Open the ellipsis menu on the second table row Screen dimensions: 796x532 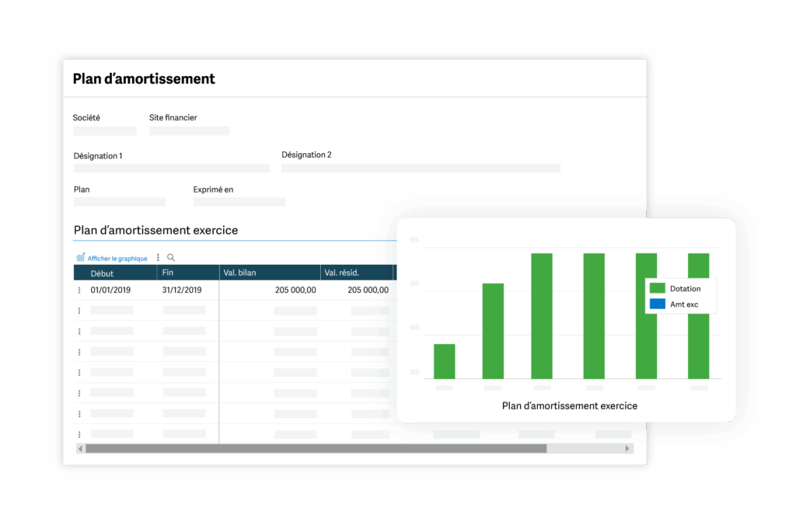coord(79,310)
